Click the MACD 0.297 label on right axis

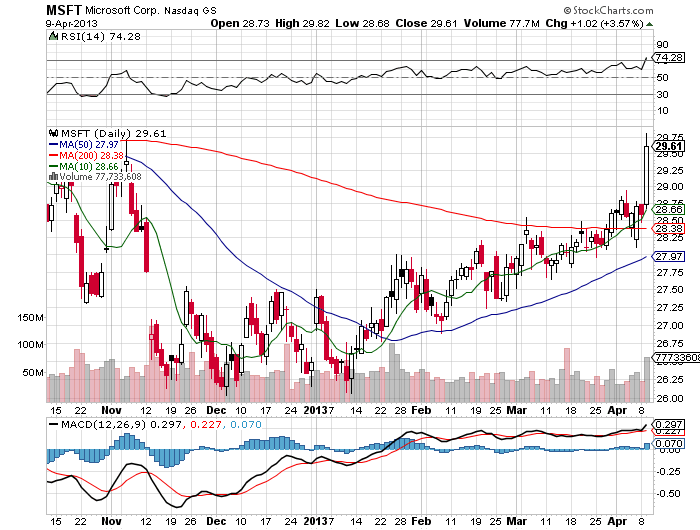pos(668,424)
